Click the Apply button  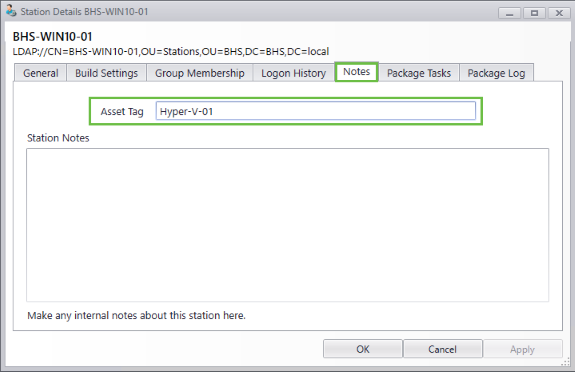coord(523,349)
